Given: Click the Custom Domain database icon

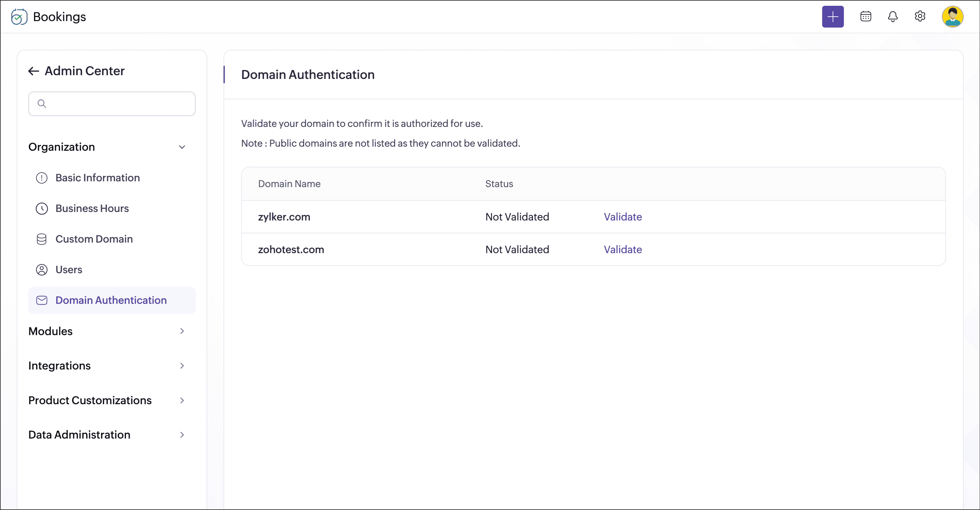Looking at the screenshot, I should point(42,239).
